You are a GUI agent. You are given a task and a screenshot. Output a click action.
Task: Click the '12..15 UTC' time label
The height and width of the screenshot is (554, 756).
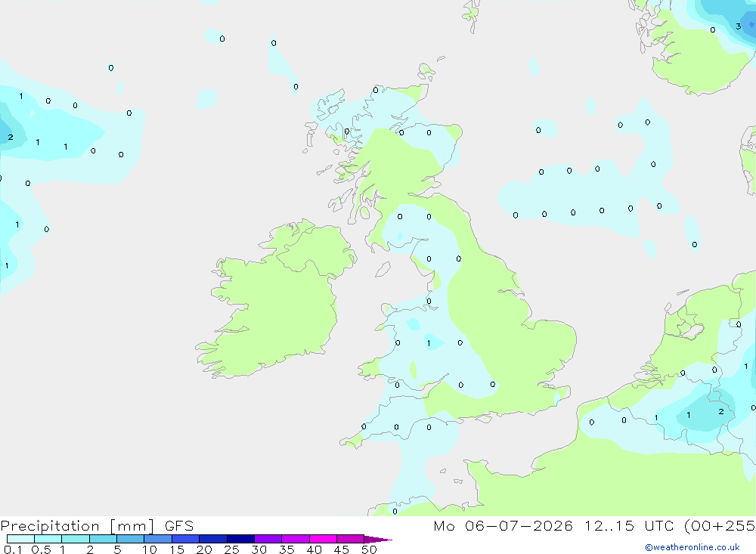coord(629,525)
